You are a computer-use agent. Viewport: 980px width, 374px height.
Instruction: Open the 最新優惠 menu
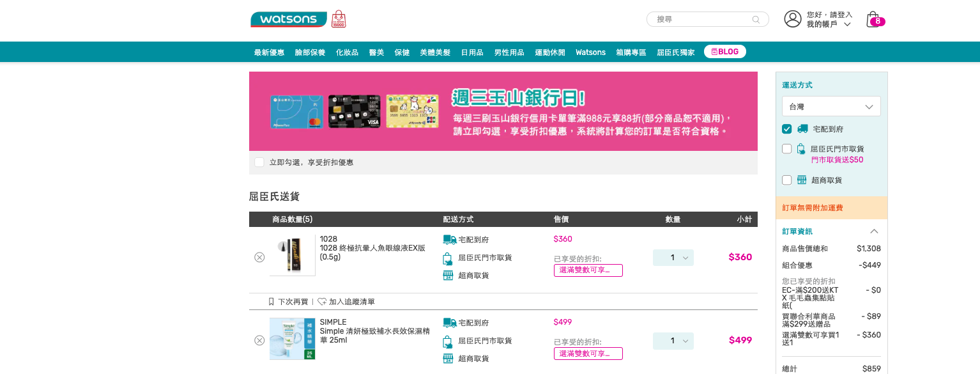[x=270, y=52]
